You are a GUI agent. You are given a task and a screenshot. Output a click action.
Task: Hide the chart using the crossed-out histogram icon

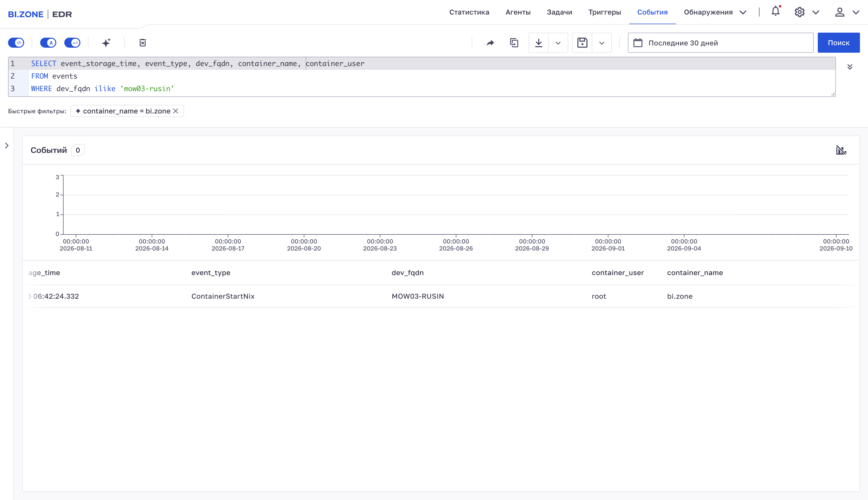coord(841,150)
